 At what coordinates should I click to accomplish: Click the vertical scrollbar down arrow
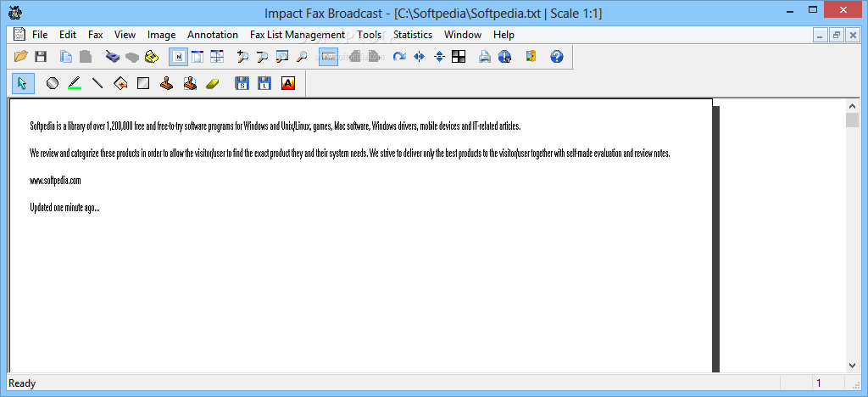[x=852, y=366]
